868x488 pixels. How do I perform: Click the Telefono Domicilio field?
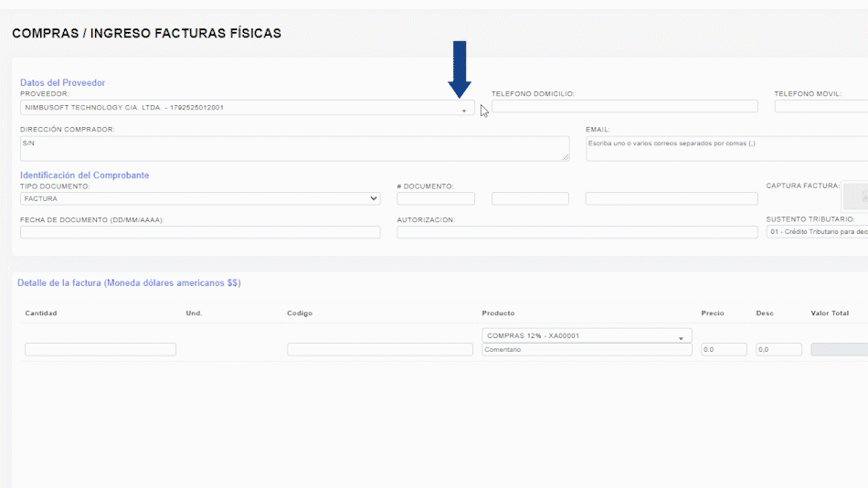(624, 107)
